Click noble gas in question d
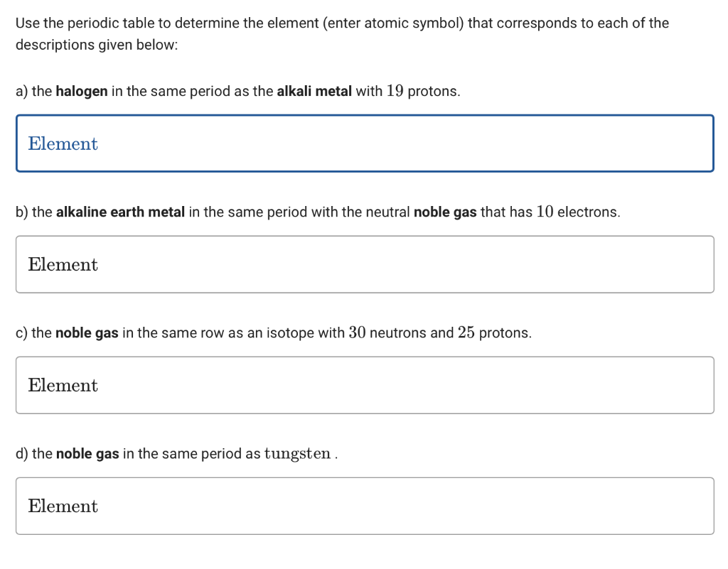This screenshot has height=569, width=728. click(87, 454)
